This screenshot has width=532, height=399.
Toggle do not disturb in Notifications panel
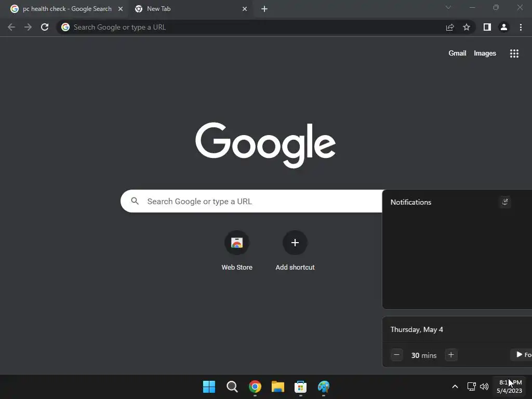505,202
